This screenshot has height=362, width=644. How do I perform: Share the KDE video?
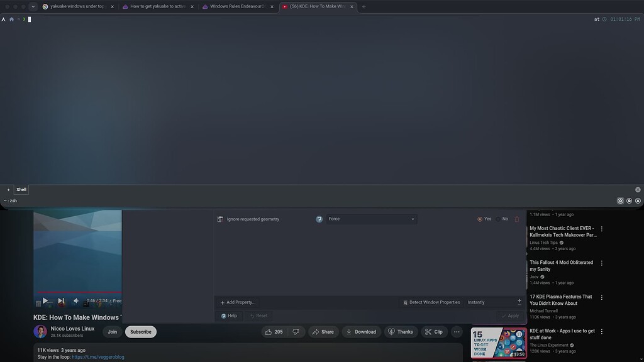tap(323, 331)
